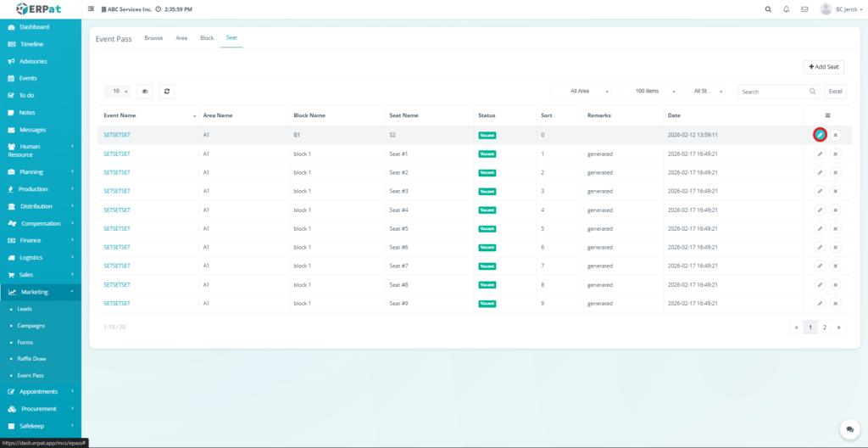Toggle column visibility with the eye icon
The width and height of the screenshot is (868, 448).
(x=145, y=91)
